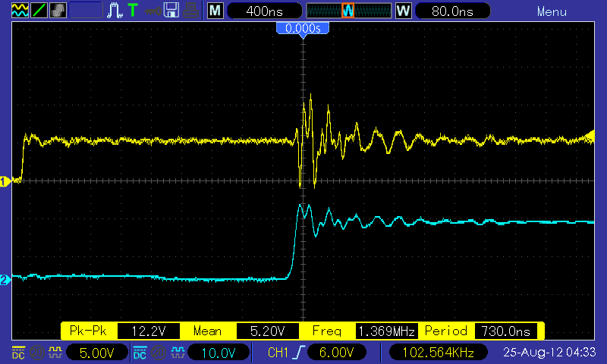Click the empty box in the top toolbar
This screenshot has width=607, height=364.
click(86, 11)
